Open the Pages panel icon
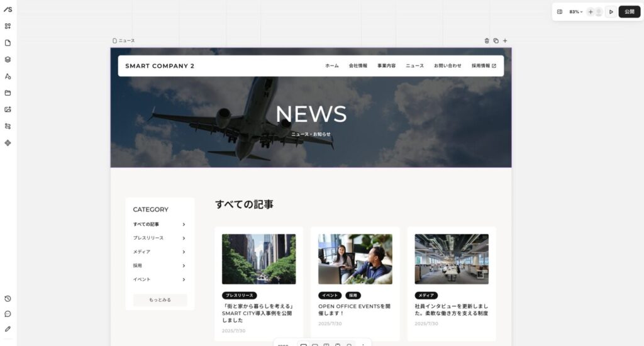 [x=8, y=43]
